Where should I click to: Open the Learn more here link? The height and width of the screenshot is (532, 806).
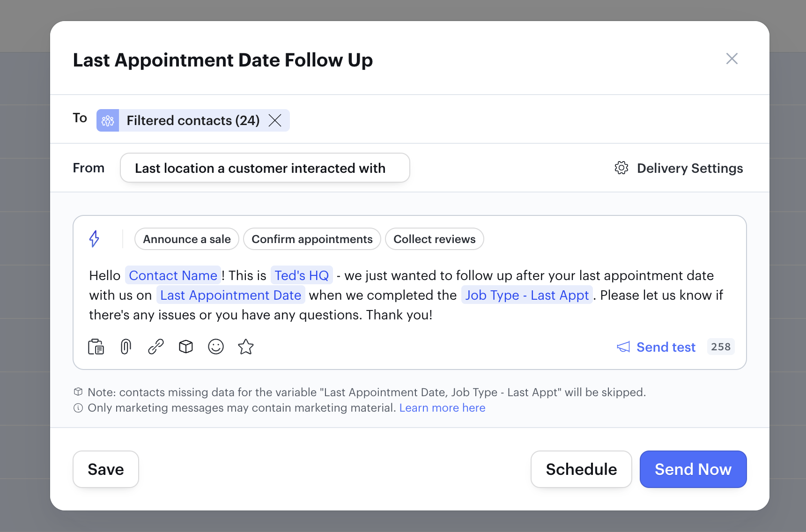(442, 408)
